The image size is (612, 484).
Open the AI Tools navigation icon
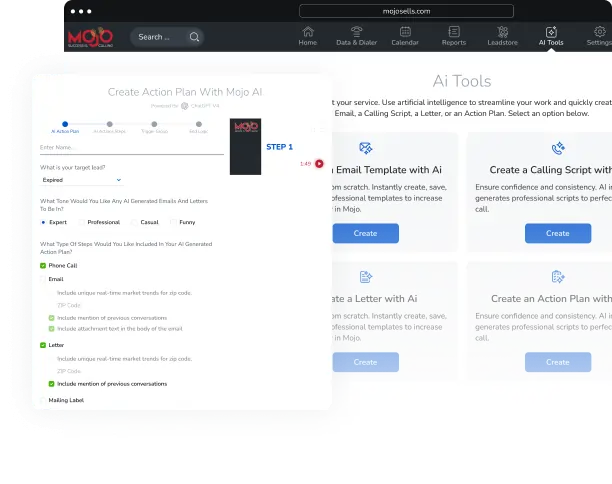pos(551,31)
